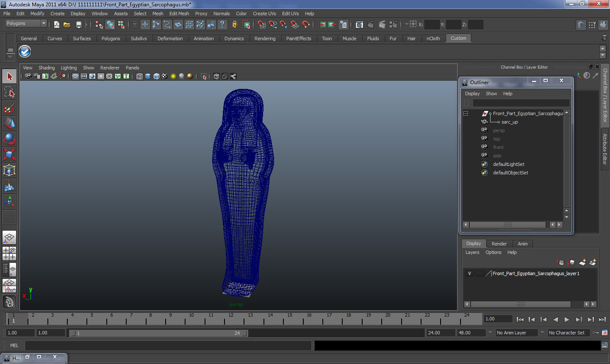The width and height of the screenshot is (610, 364).
Task: Open viewport Shading menu
Action: point(47,68)
